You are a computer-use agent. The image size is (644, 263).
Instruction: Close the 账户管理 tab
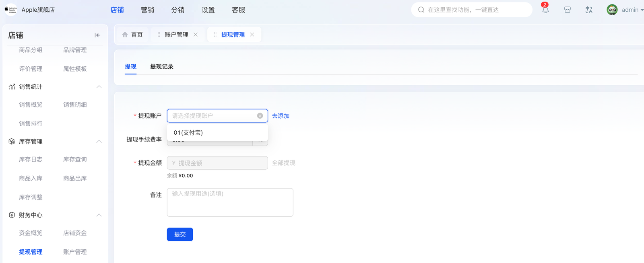196,35
